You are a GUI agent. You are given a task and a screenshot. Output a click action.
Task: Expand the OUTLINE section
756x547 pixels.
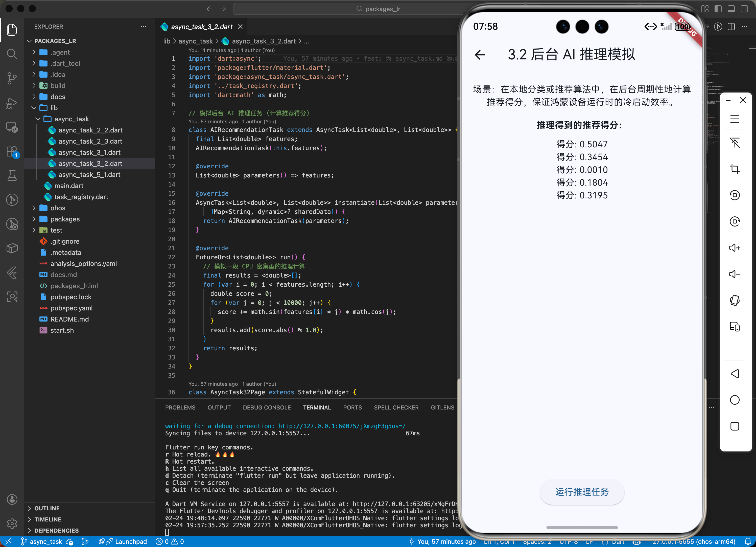click(x=47, y=508)
